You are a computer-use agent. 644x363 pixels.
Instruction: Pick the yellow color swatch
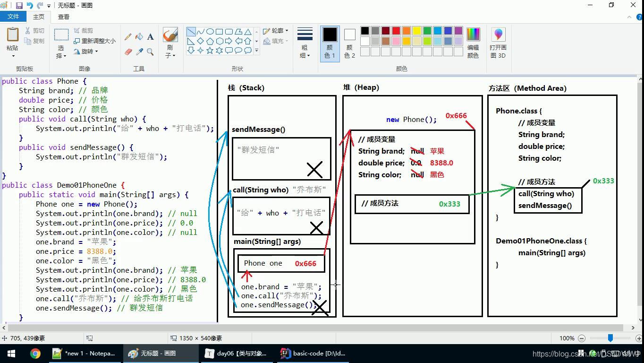click(x=417, y=31)
